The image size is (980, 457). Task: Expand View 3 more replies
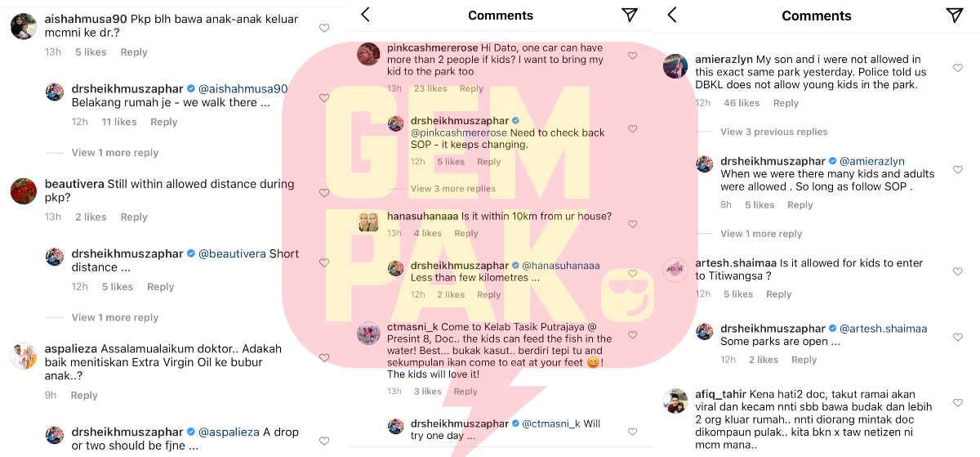pyautogui.click(x=452, y=189)
